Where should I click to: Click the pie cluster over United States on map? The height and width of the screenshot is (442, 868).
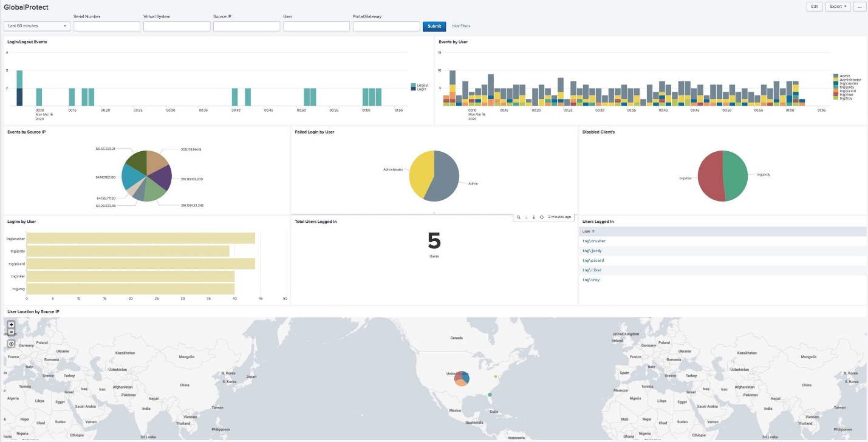pyautogui.click(x=462, y=378)
